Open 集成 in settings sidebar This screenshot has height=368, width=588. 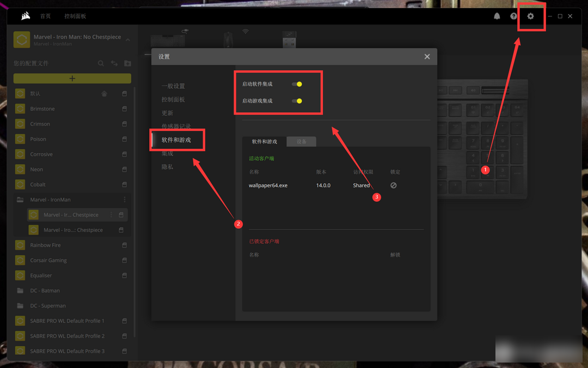[x=167, y=153]
